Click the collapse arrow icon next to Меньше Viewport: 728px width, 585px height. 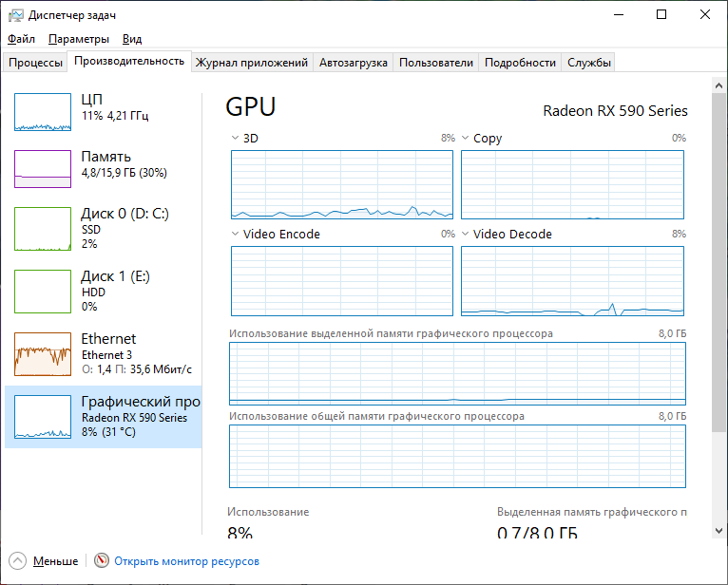[x=18, y=561]
